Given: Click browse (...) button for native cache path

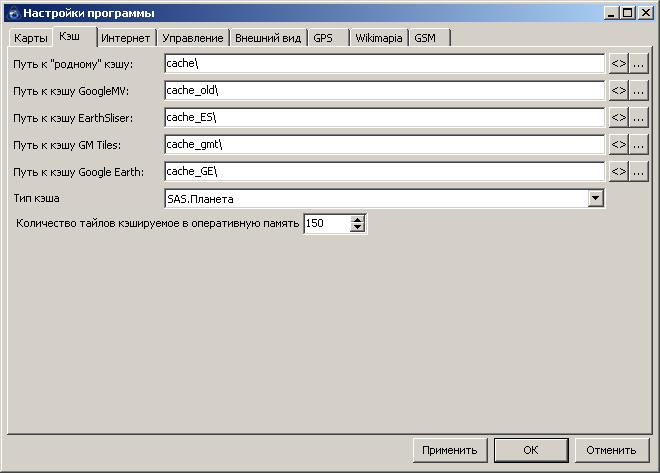Looking at the screenshot, I should pos(639,64).
